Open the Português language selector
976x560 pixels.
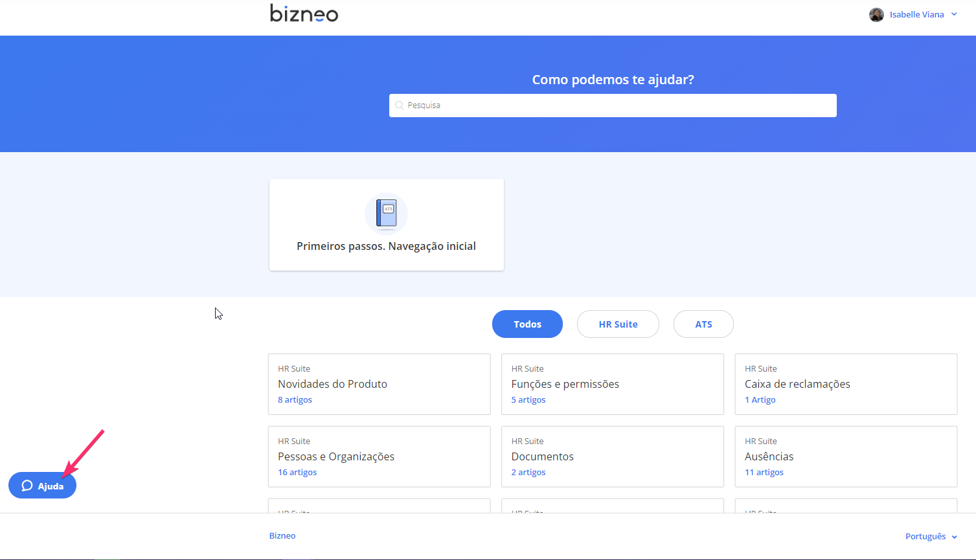[x=931, y=536]
